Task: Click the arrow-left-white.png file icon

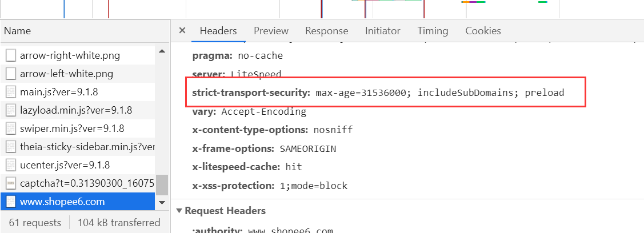Action: coord(11,74)
